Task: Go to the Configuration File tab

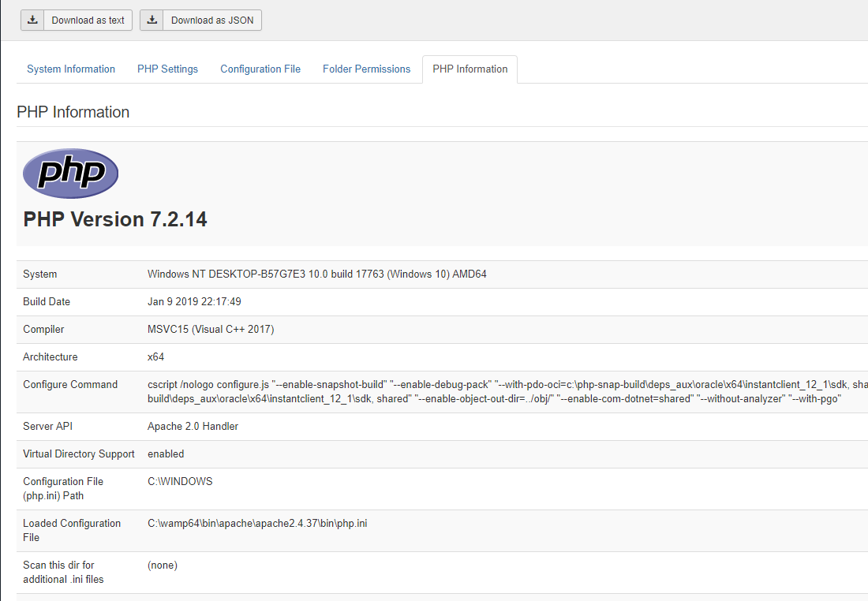Action: tap(260, 69)
